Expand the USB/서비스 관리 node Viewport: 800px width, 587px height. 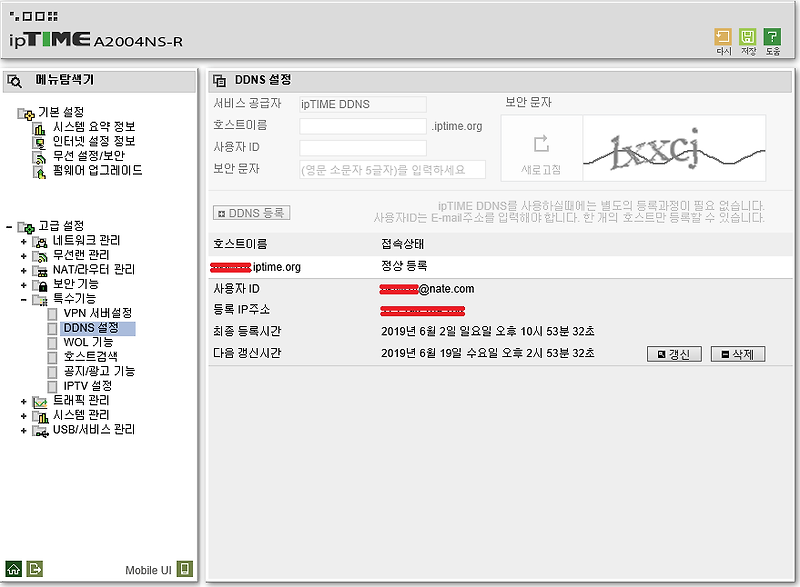coord(24,431)
